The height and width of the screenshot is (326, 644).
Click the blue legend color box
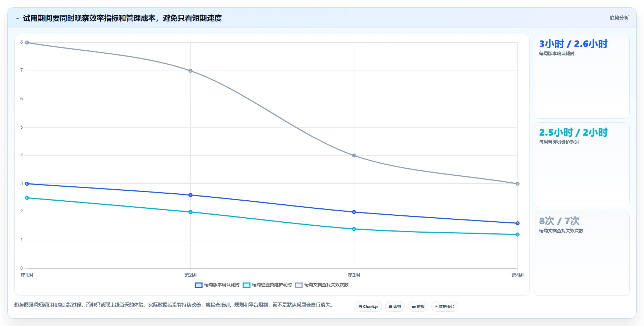click(x=199, y=285)
